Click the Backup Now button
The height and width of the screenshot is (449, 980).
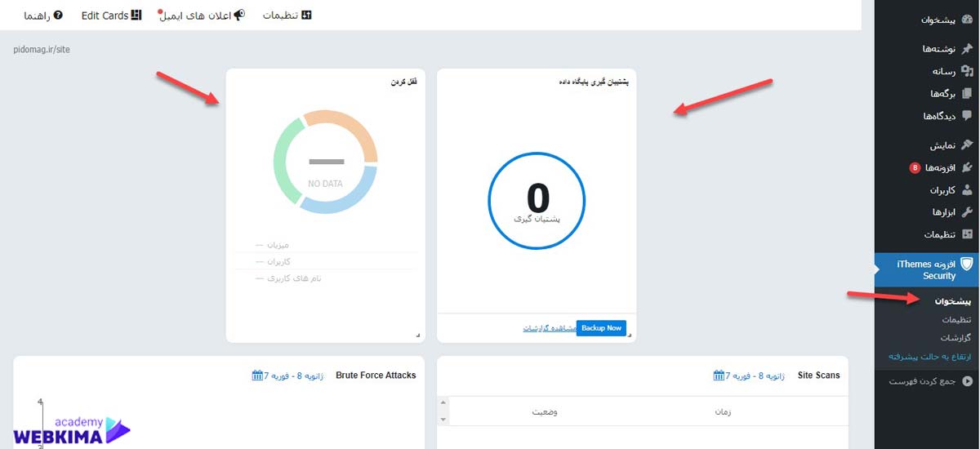(x=602, y=328)
